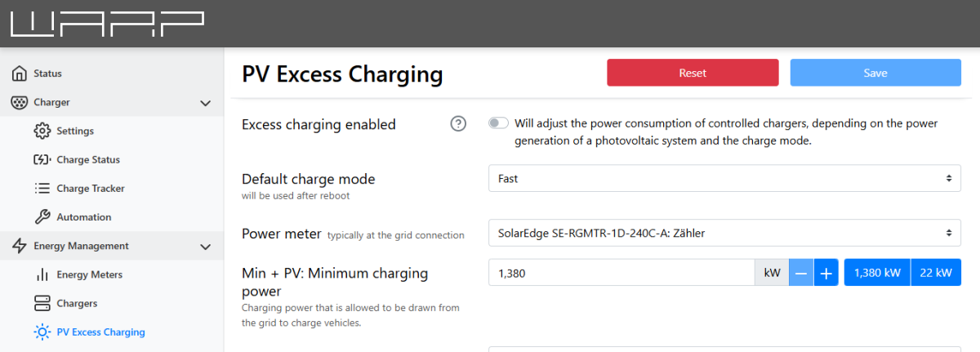Select the Automation wrench icon
Screen dimensions: 980x352
(42, 217)
